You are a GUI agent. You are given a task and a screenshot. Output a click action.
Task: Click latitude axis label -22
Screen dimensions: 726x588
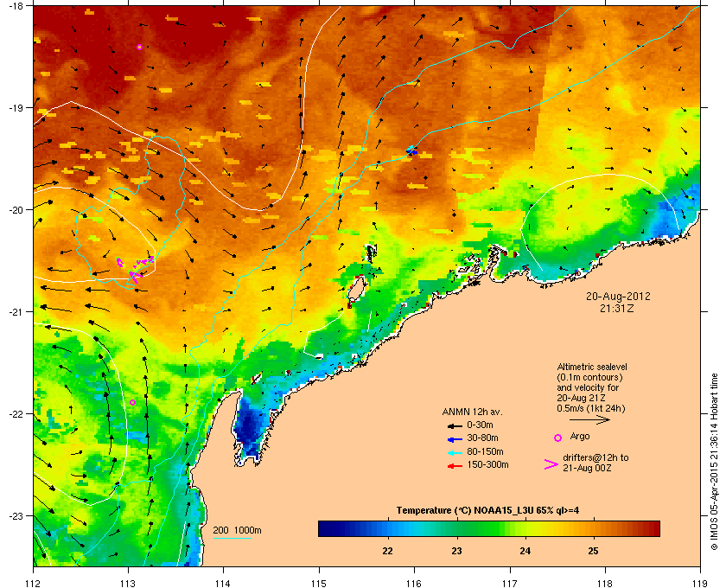(16, 413)
